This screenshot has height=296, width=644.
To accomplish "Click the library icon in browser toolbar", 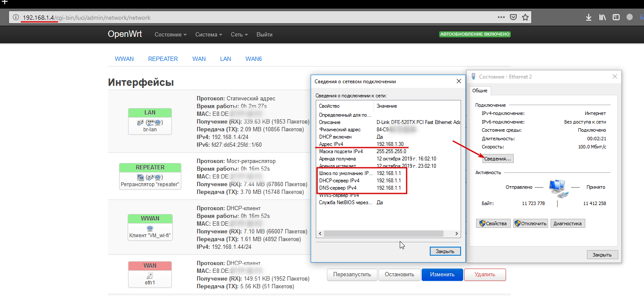I will (x=602, y=17).
